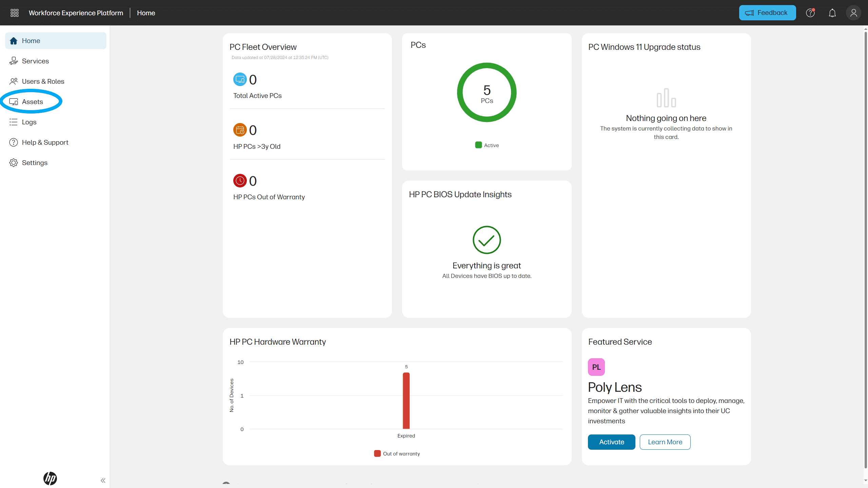Screen dimensions: 868x488
Task: Click the HP PCs >3y Old orange icon
Action: point(240,130)
